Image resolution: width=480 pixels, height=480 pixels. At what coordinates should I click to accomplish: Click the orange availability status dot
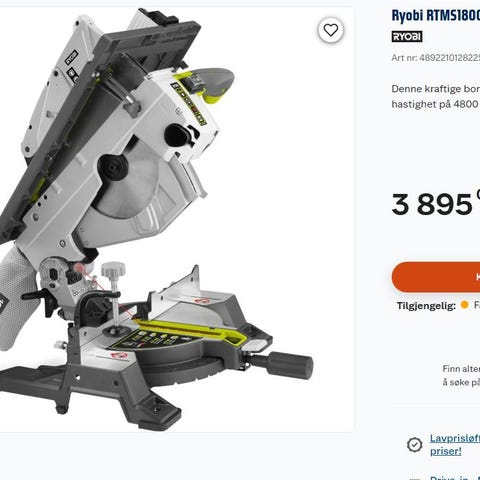click(464, 305)
